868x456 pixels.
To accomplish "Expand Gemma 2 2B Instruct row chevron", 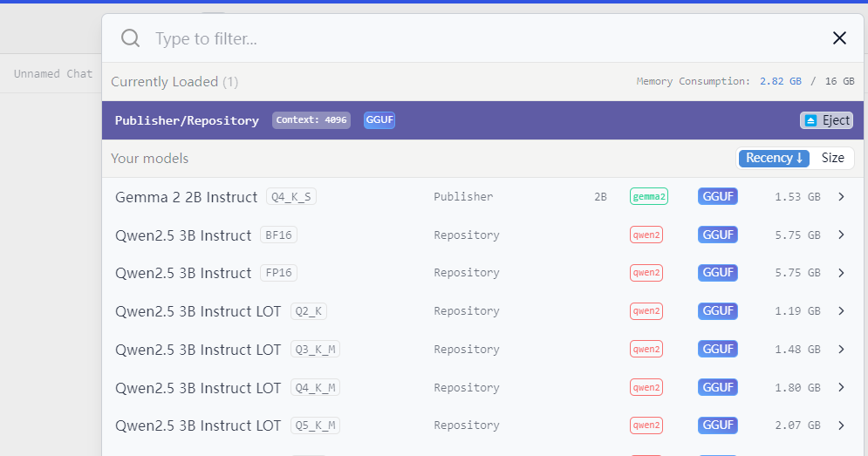I will 841,196.
